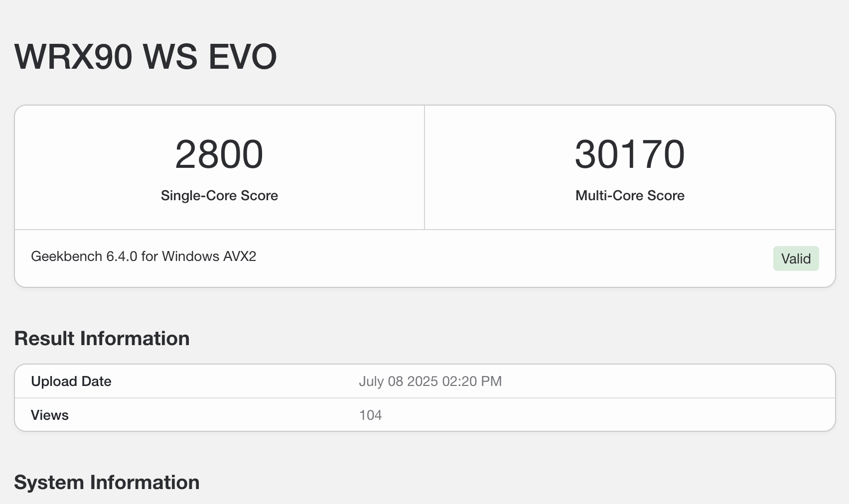Screen dimensions: 849x504
Task: Click the WS word in page title
Action: point(170,57)
